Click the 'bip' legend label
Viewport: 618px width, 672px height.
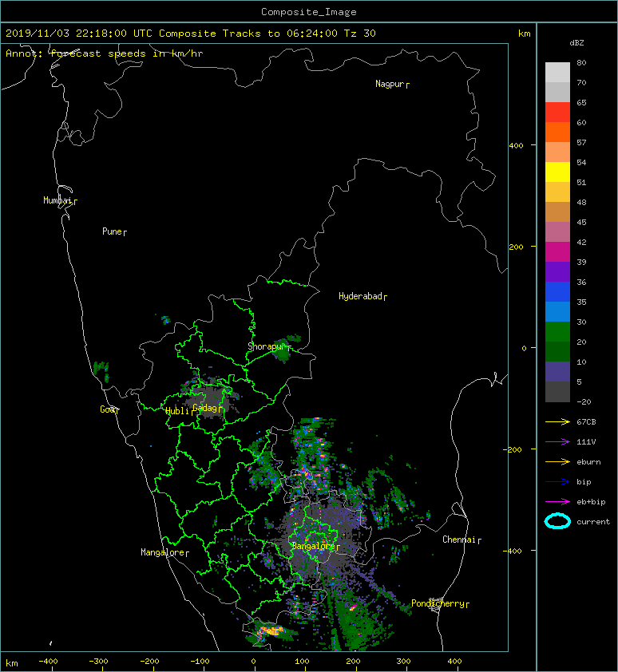tap(584, 482)
